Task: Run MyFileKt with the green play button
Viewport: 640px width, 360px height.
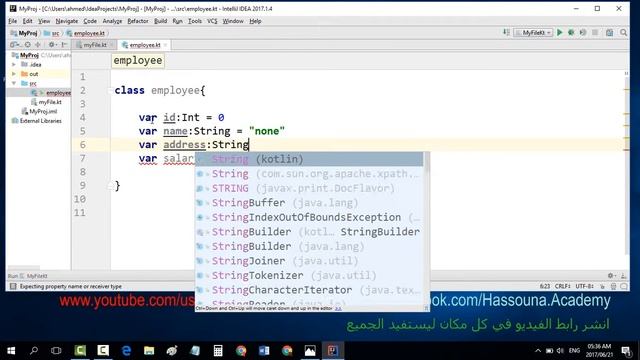Action: tap(560, 33)
